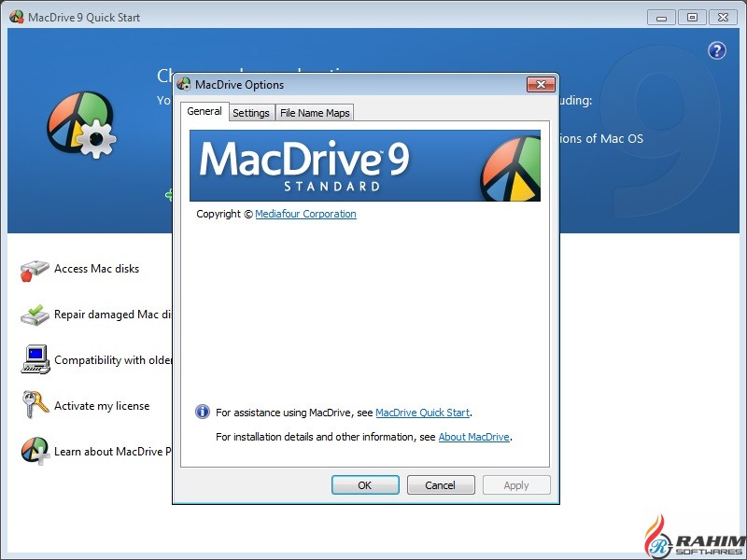Open the File Name Maps tab

(x=315, y=113)
